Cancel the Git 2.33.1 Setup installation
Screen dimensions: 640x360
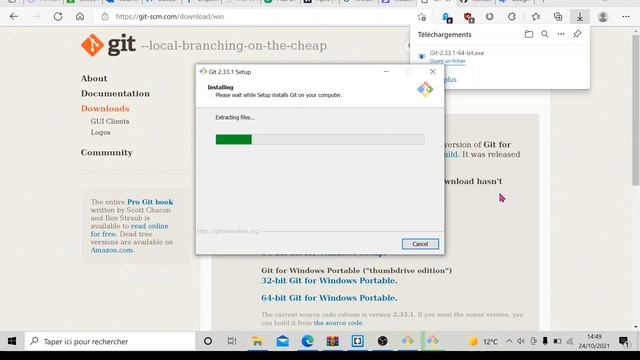420,244
